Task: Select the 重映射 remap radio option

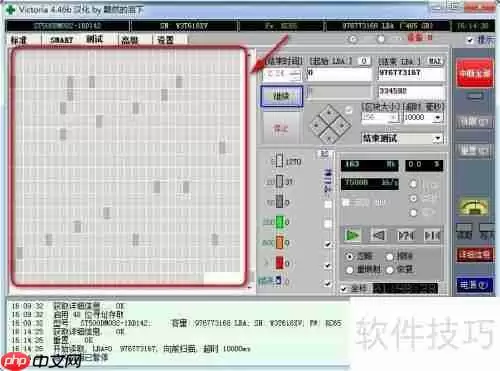Action: click(349, 270)
